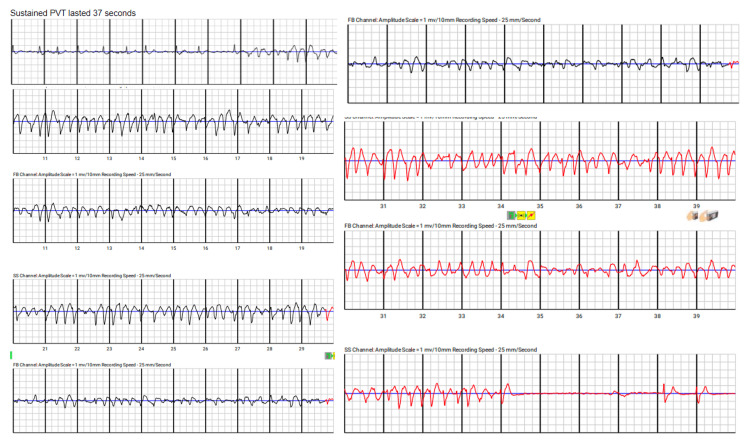Click the right hand-held device icon
Image resolution: width=750 pixels, height=443 pixels.
709,216
